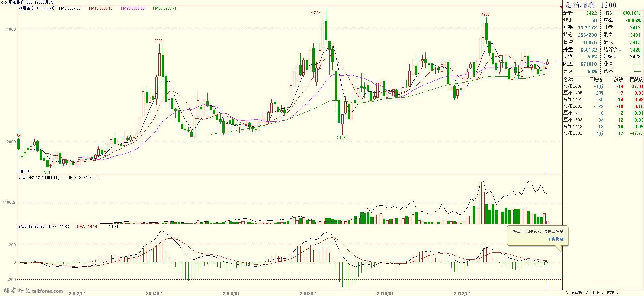Click the red triangle marker at chart corner
The image size is (644, 296).
coord(561,7)
